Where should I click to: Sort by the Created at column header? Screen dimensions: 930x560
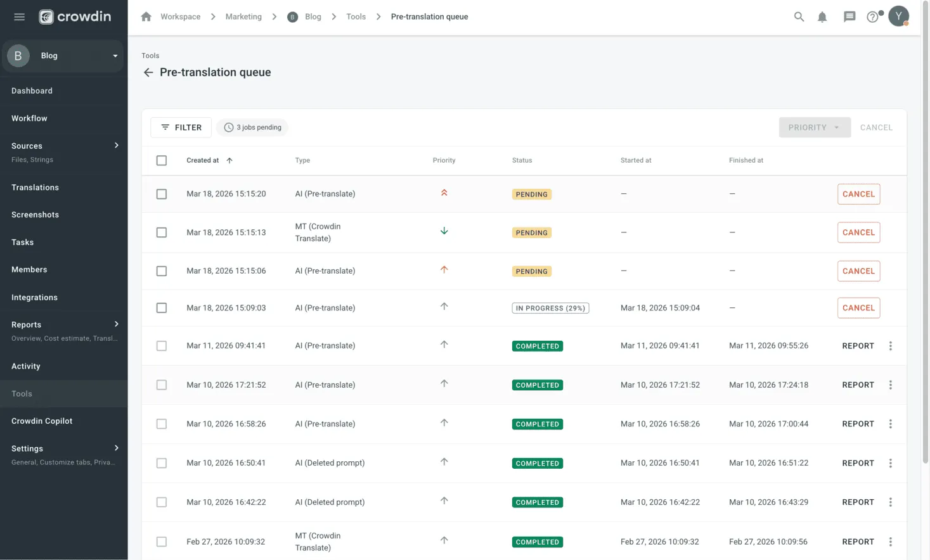(203, 161)
